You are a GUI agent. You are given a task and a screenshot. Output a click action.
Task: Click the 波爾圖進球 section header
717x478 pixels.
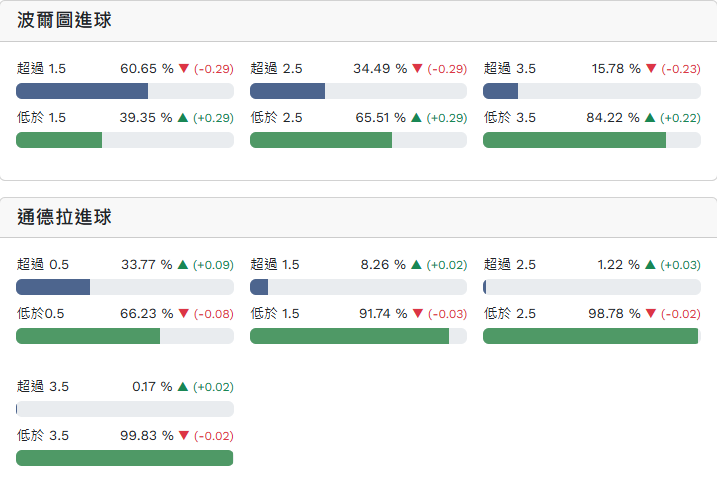(x=64, y=21)
